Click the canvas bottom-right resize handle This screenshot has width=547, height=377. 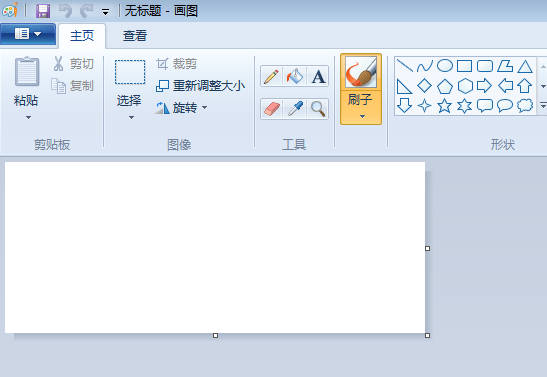pos(428,335)
